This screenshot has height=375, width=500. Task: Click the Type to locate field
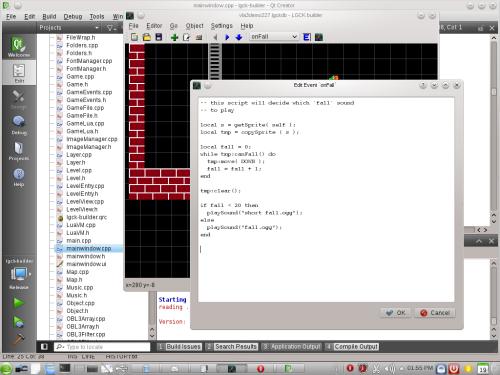click(x=102, y=347)
